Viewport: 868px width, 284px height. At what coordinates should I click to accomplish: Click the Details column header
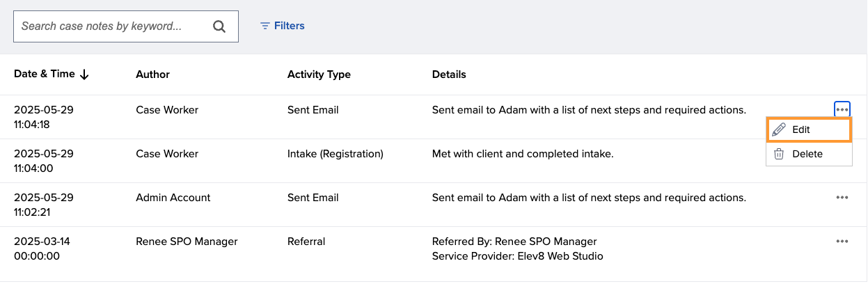click(449, 74)
